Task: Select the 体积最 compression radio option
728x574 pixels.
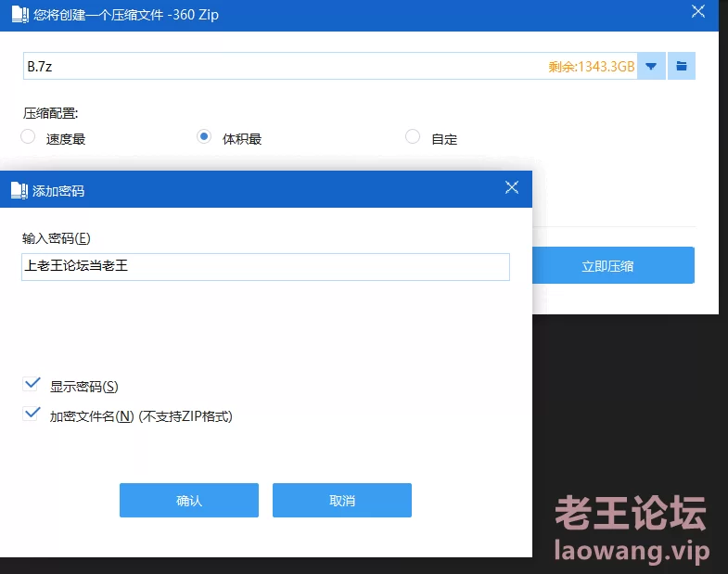Action: click(x=205, y=137)
